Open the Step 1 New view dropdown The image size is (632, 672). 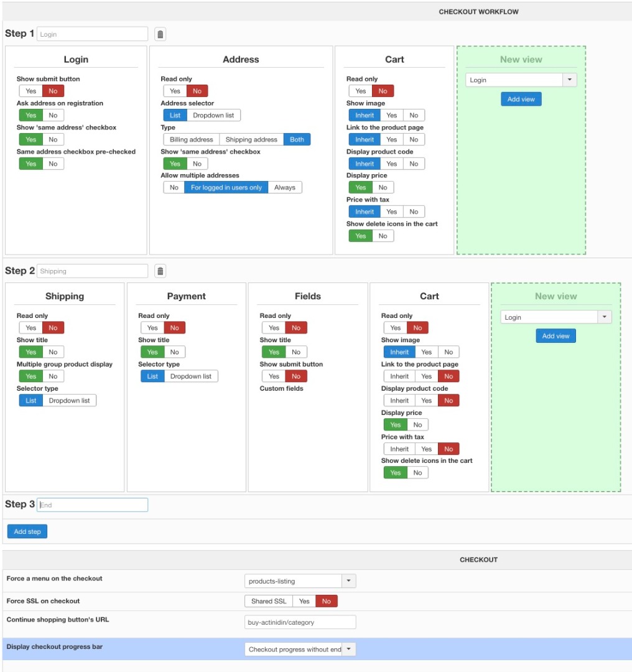pos(521,80)
